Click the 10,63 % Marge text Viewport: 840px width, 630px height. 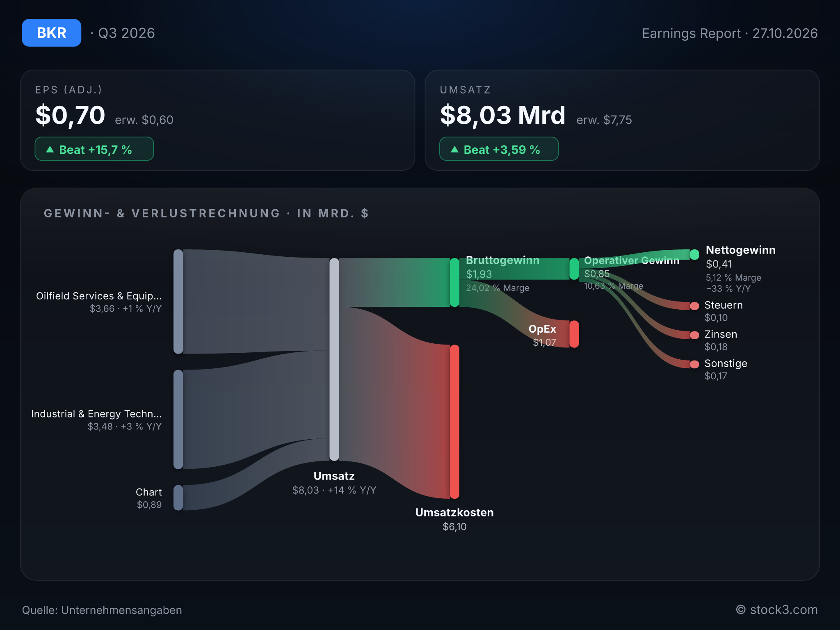click(614, 286)
